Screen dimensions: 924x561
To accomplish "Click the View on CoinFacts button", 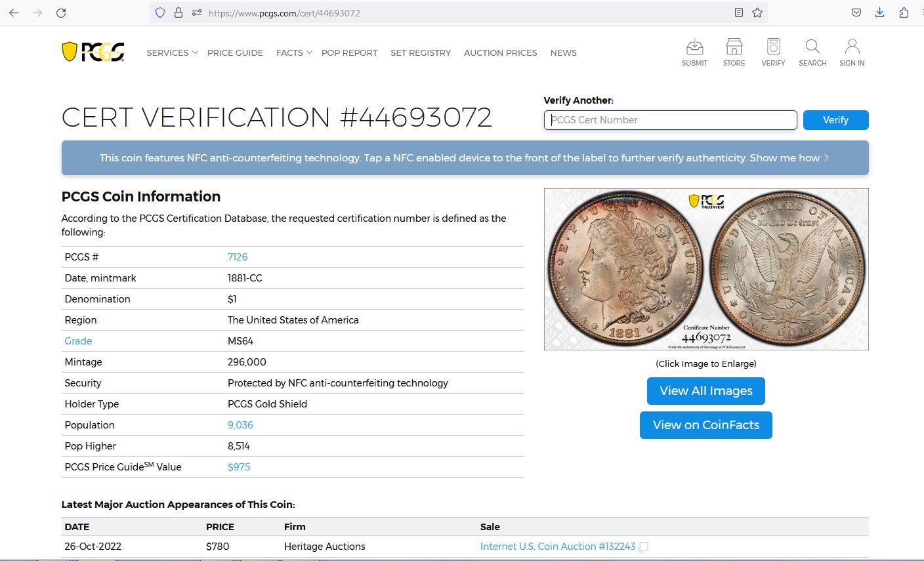I will coord(705,425).
